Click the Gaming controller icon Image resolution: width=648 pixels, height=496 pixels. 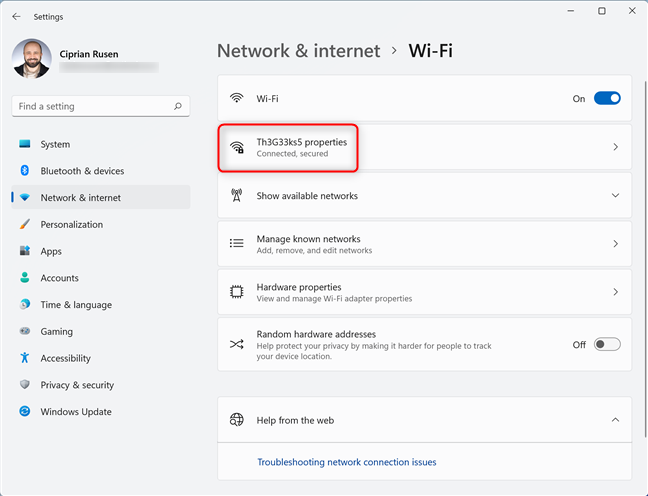tap(25, 331)
